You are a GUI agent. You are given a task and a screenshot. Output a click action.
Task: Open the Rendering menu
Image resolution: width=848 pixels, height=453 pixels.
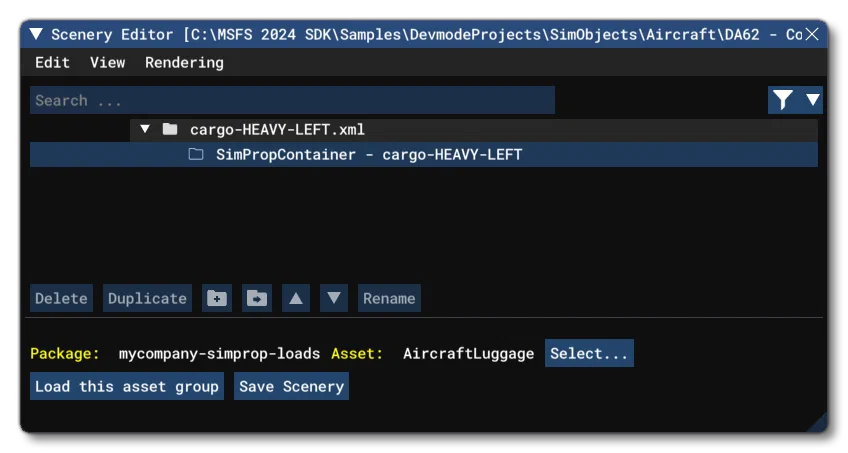click(x=184, y=63)
